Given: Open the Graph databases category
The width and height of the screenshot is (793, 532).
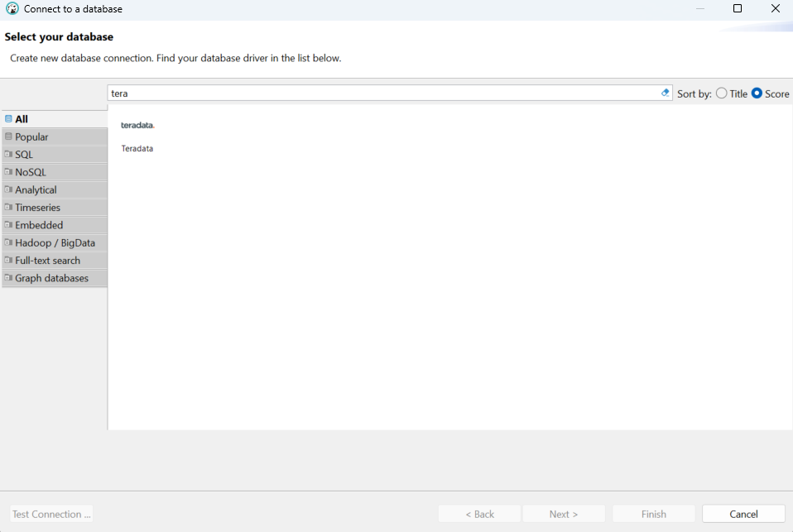Looking at the screenshot, I should 54,278.
